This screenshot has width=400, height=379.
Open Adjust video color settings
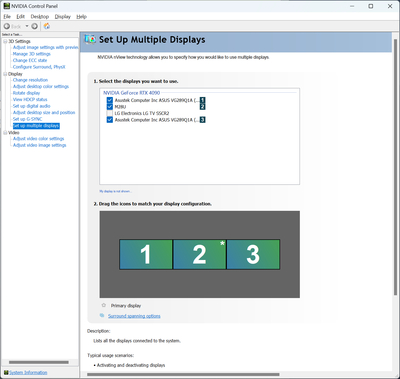(38, 139)
